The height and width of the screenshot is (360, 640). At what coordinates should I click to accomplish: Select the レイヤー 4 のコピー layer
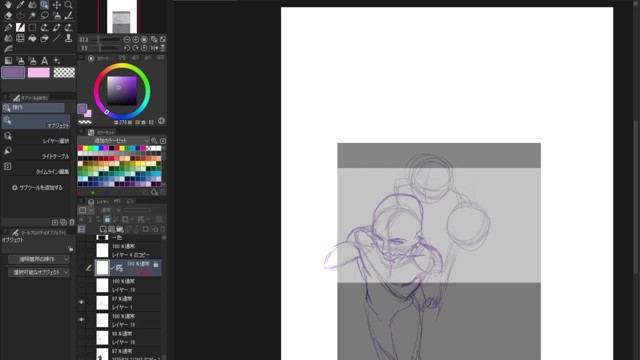[x=129, y=250]
